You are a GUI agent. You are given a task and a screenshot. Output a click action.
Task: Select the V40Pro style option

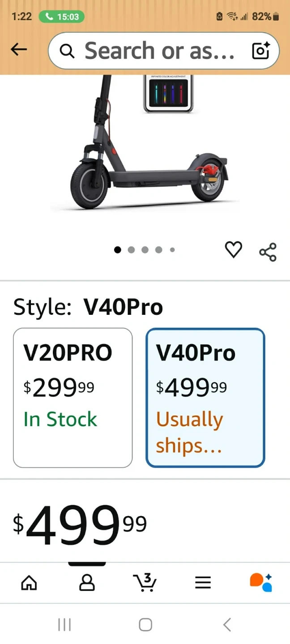205,398
